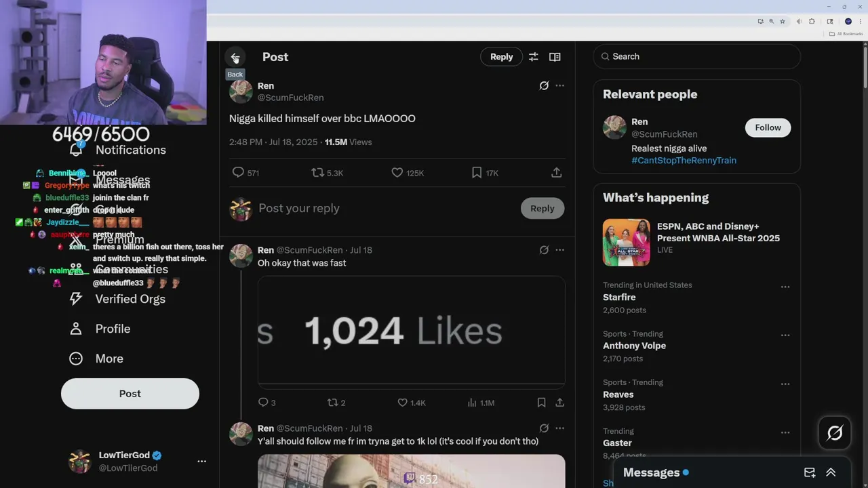Share the main post via share icon
This screenshot has height=488, width=868.
(x=556, y=173)
